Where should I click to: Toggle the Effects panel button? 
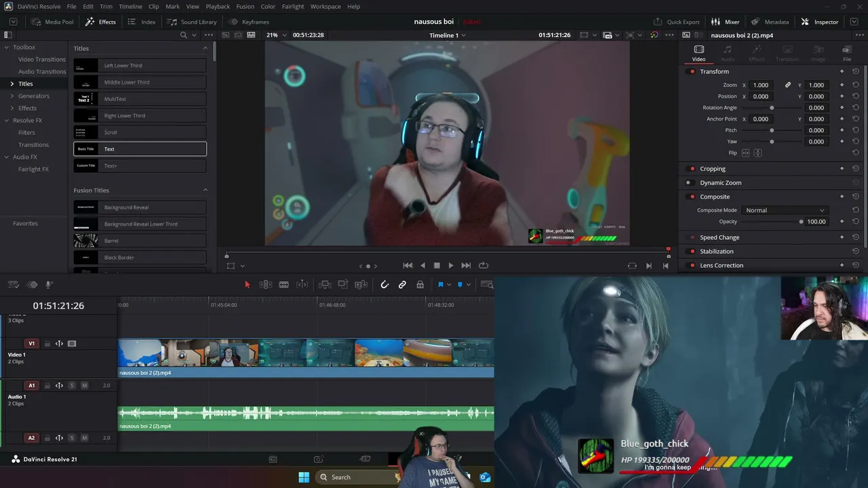[x=100, y=22]
